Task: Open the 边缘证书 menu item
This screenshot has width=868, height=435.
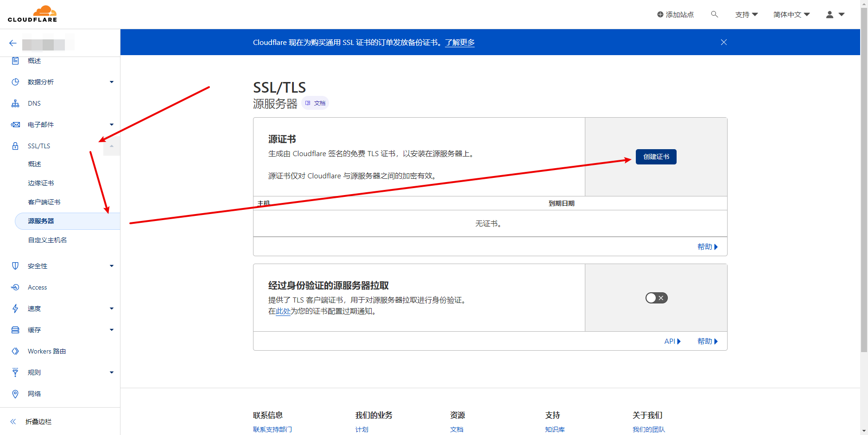Action: click(x=41, y=183)
